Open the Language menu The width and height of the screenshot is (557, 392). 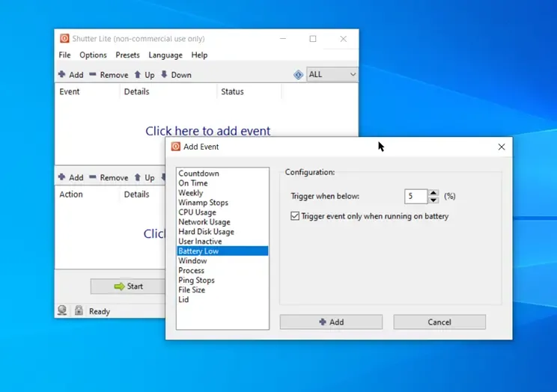point(165,55)
